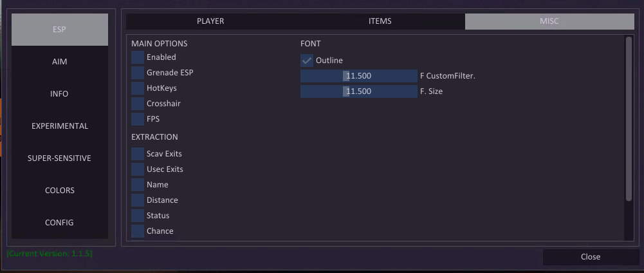Enable Scav Exits under Extraction
The width and height of the screenshot is (644, 273).
(x=138, y=154)
